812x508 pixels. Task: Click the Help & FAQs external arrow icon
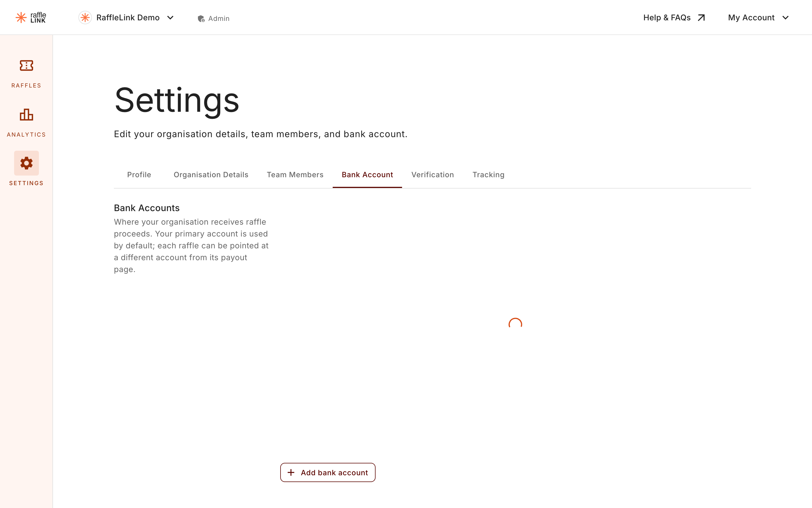[701, 17]
